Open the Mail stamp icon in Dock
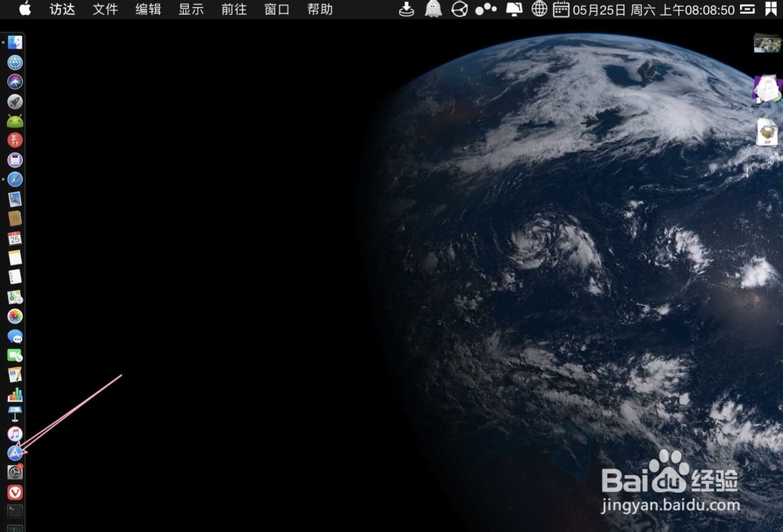The height and width of the screenshot is (532, 783). 15,199
